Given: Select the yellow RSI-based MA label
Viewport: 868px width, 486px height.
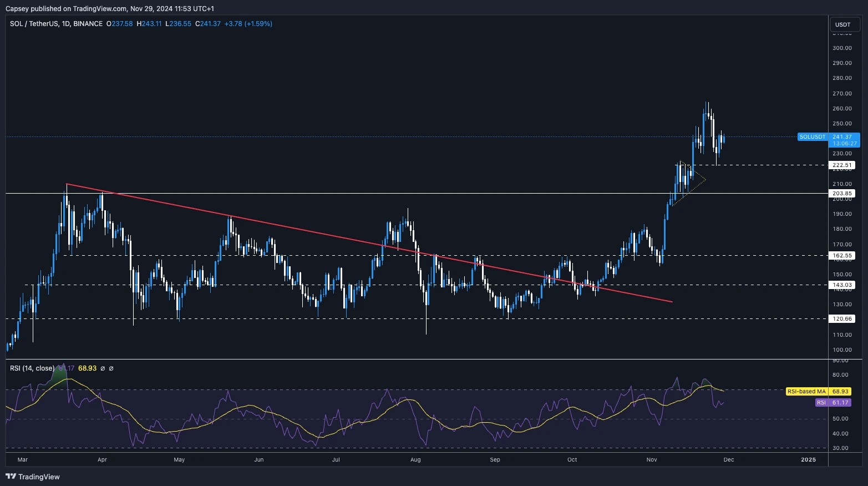Looking at the screenshot, I should tap(805, 391).
